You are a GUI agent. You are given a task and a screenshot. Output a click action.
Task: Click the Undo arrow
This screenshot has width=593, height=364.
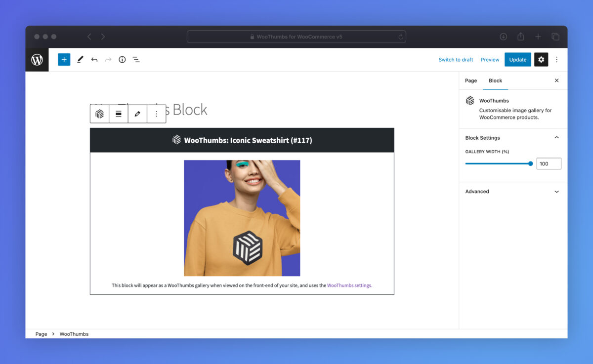94,60
